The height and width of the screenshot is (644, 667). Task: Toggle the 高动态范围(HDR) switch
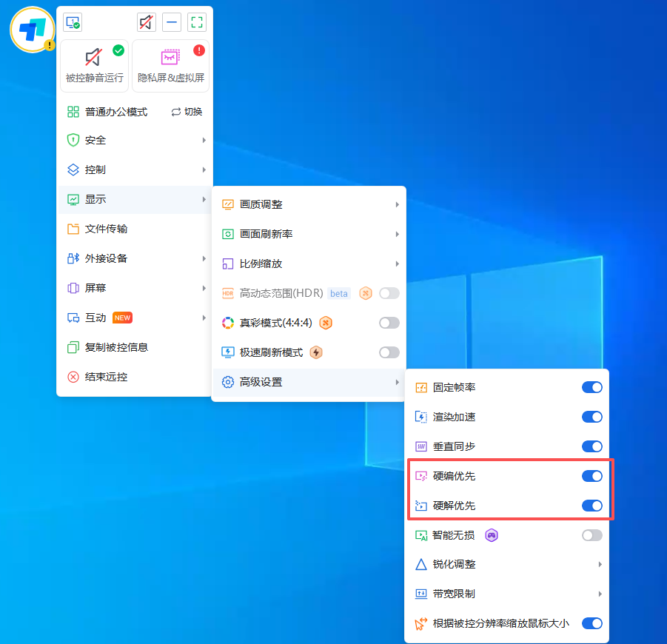click(x=389, y=293)
